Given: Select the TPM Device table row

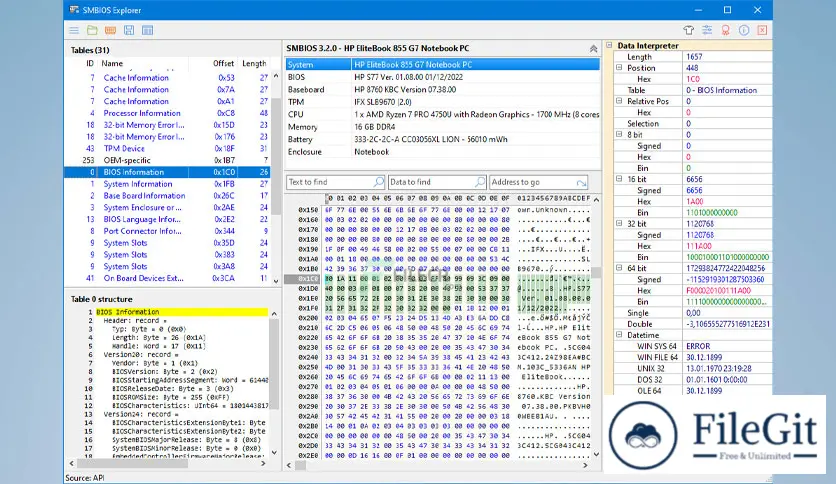Looking at the screenshot, I should (167, 148).
